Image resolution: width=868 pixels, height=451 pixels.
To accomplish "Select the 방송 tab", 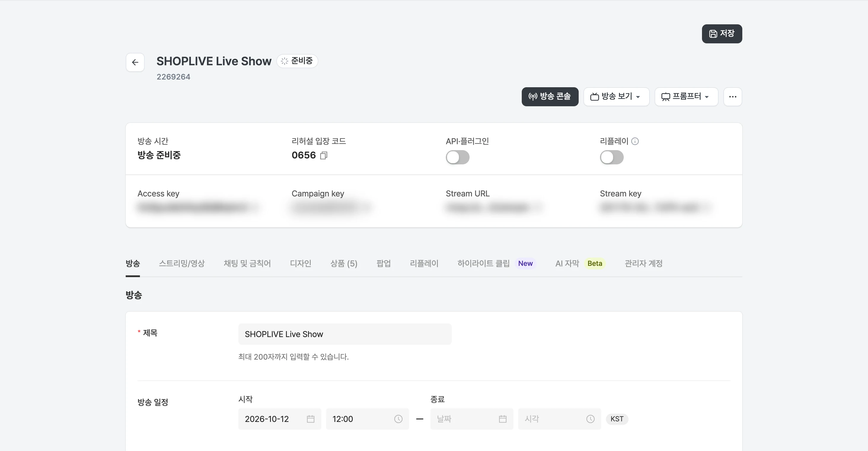I will (133, 263).
